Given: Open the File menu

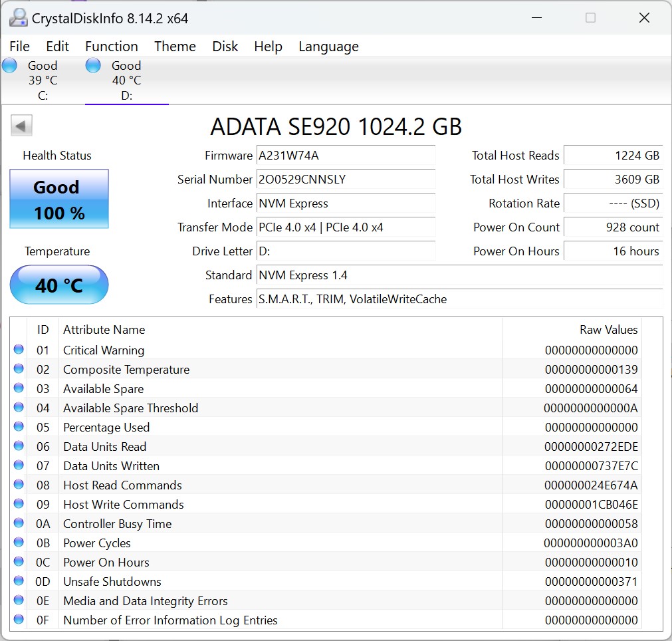Looking at the screenshot, I should [x=20, y=47].
